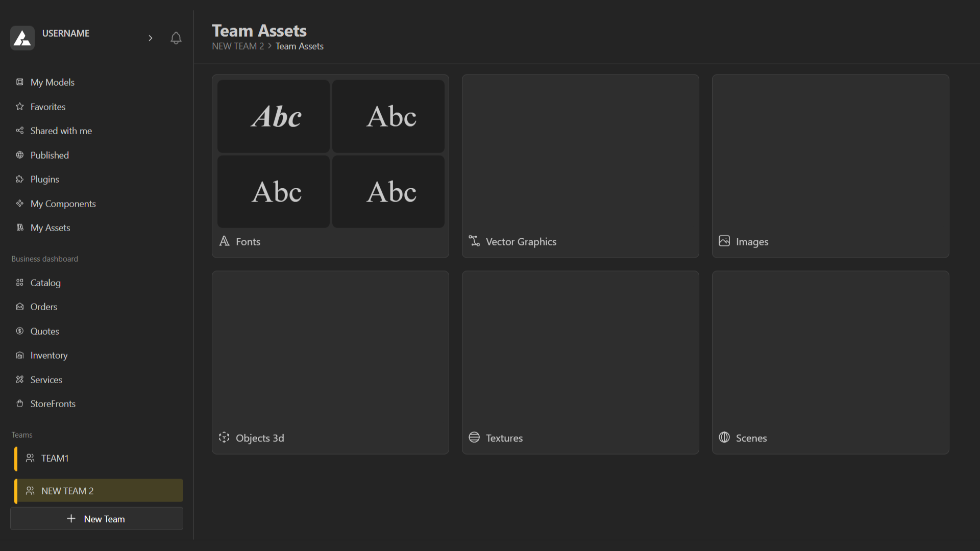Select NEW TEAM 2 team entry

coord(67,491)
